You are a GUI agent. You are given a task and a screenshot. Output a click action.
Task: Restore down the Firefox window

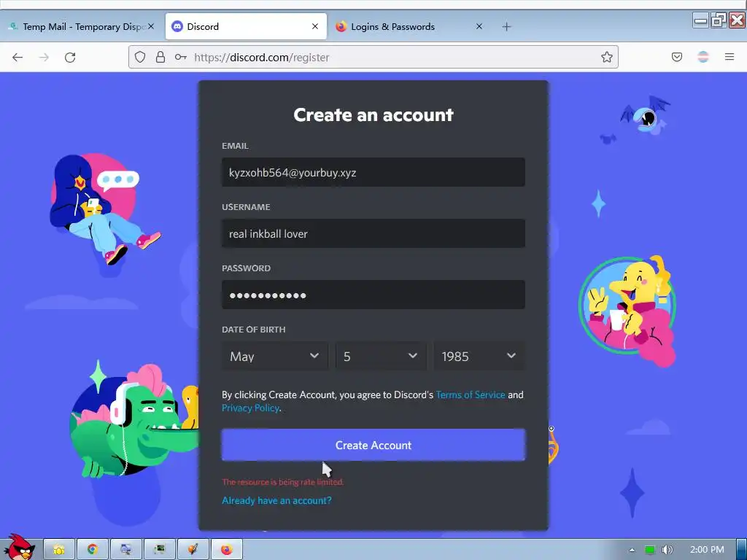[x=719, y=20]
